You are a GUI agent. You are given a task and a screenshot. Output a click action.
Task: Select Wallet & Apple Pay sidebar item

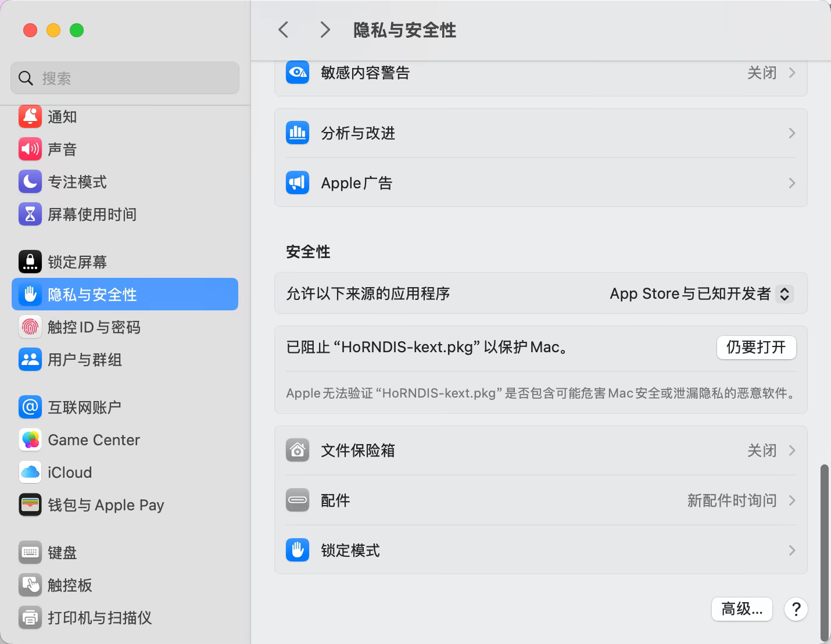106,505
